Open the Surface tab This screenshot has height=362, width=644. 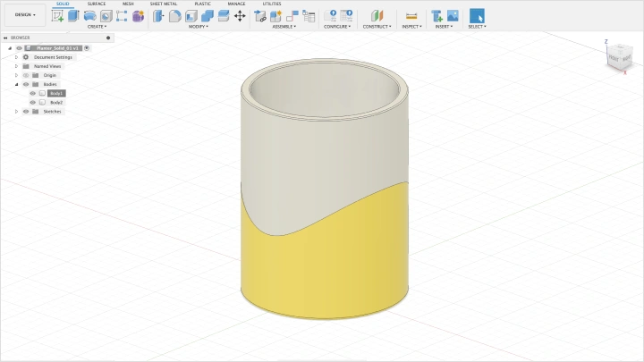[96, 4]
